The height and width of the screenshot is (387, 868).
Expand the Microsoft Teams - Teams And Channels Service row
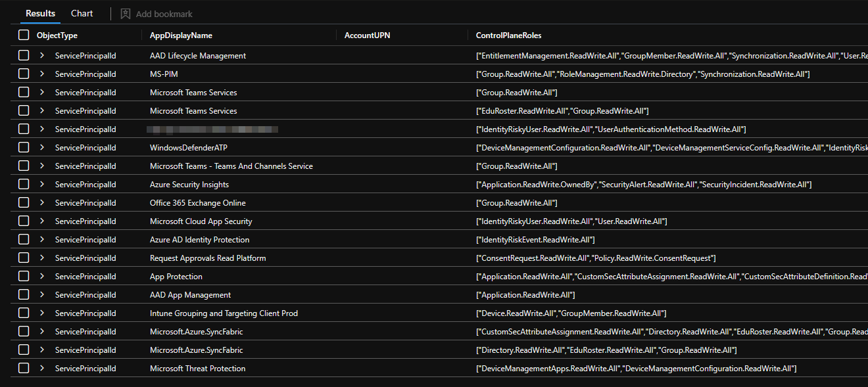pyautogui.click(x=42, y=166)
